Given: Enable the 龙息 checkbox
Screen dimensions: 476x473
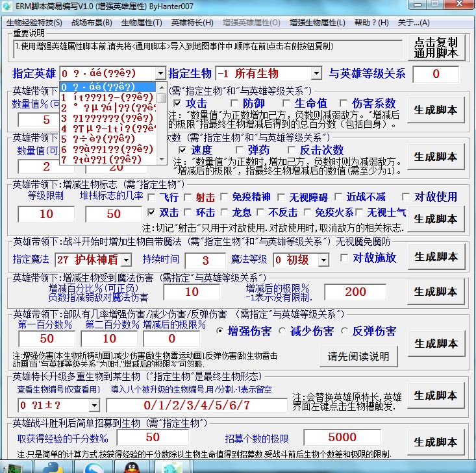Looking at the screenshot, I should click(x=224, y=212).
